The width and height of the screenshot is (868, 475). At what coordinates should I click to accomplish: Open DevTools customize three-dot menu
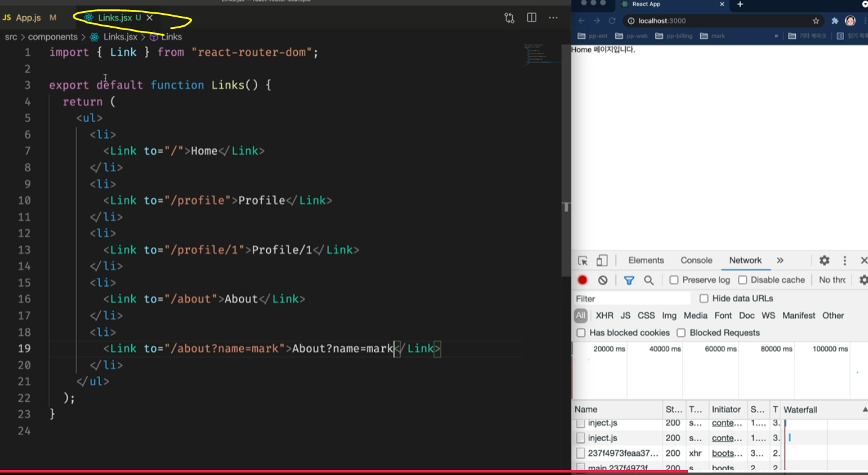(845, 261)
